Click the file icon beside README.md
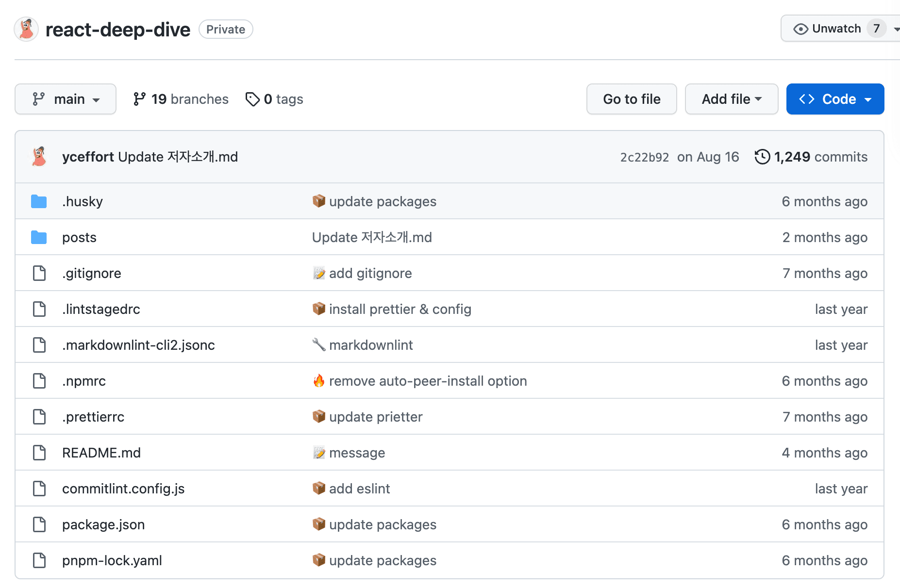The width and height of the screenshot is (900, 588). click(x=39, y=452)
